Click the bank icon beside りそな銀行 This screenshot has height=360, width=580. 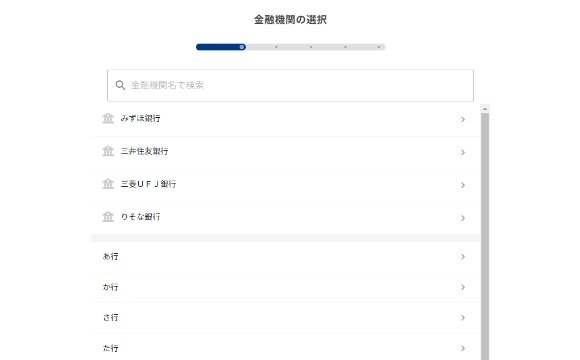coord(108,216)
